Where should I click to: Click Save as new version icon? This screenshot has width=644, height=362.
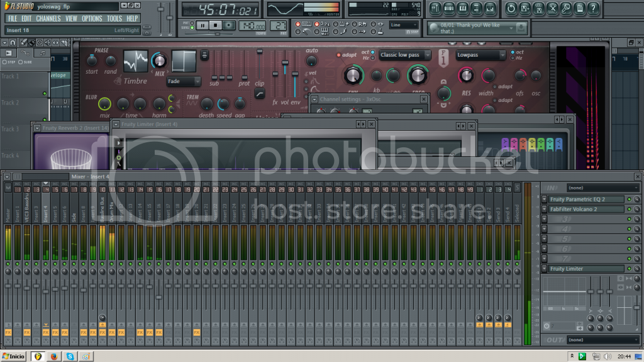(525, 8)
